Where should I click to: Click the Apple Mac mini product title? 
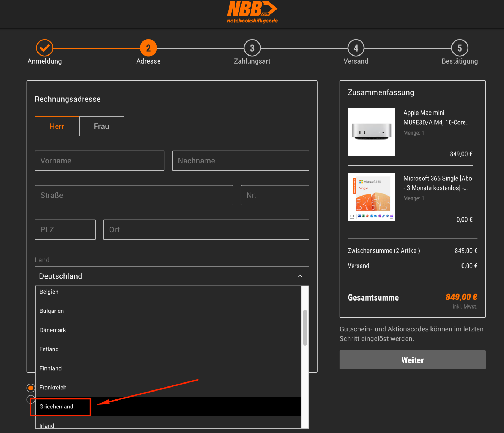tap(437, 118)
